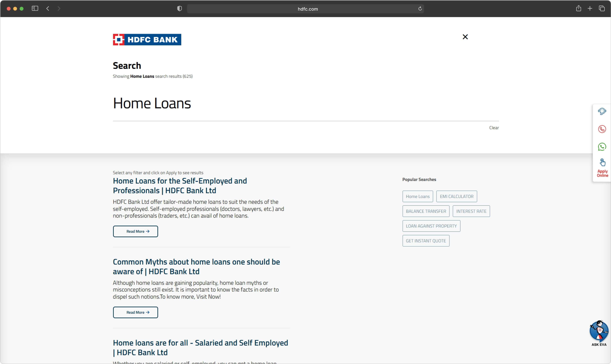Click the red phone call icon

602,129
